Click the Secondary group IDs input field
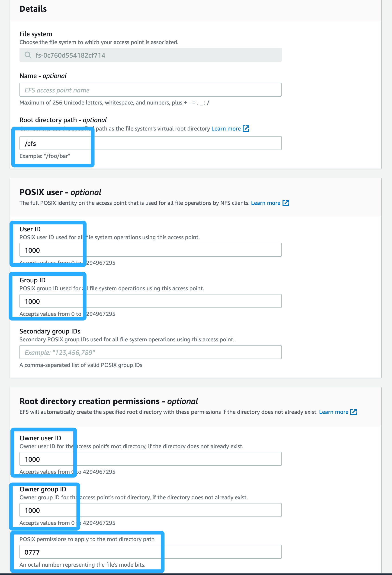 click(150, 352)
